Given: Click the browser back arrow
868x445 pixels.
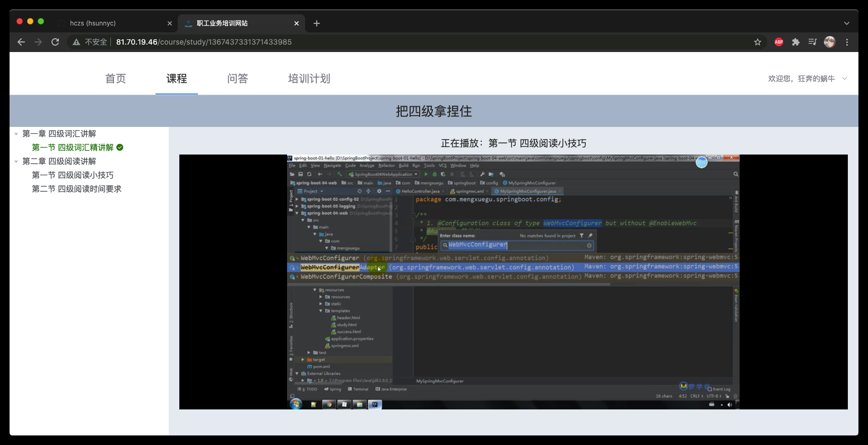Looking at the screenshot, I should click(x=21, y=42).
